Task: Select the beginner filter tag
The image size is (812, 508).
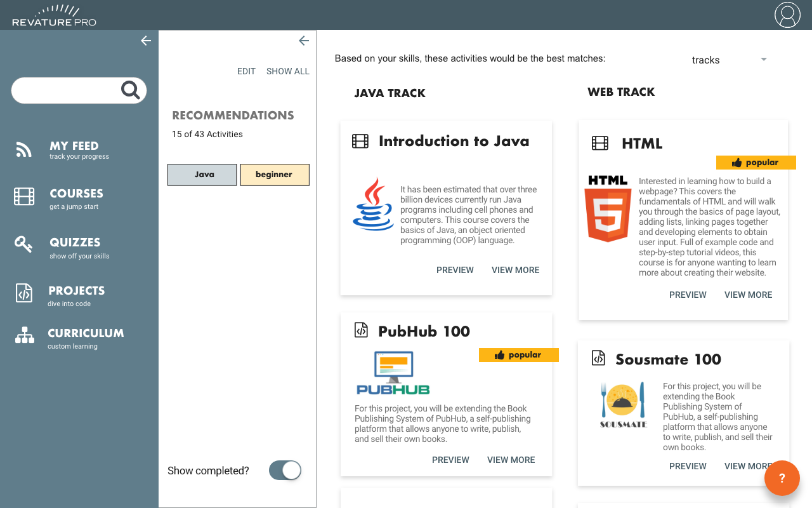Action: (x=275, y=175)
